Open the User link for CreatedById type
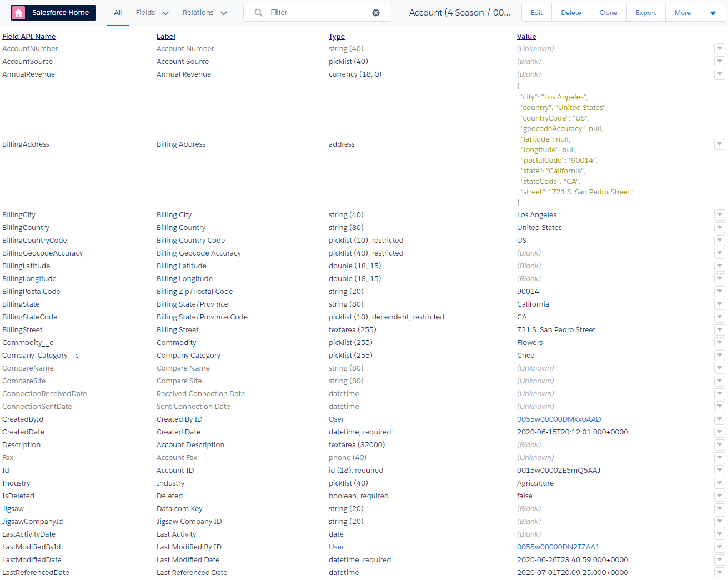Screen dimensions: 728x580 [x=337, y=419]
